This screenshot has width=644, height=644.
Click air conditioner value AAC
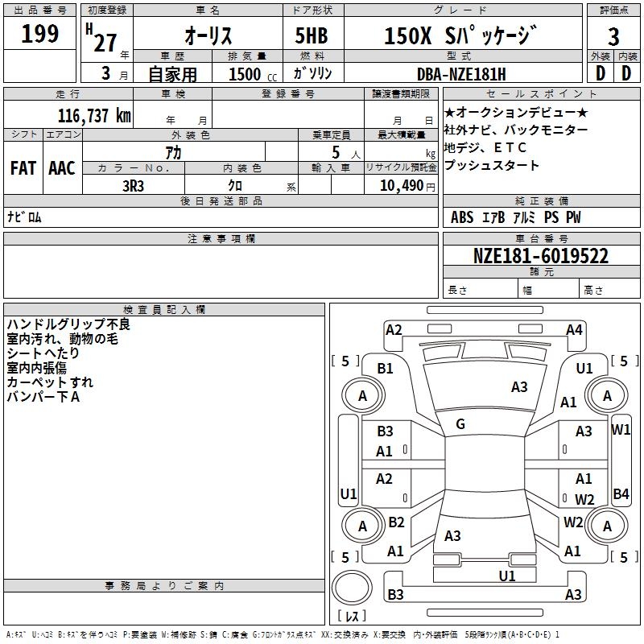62,168
